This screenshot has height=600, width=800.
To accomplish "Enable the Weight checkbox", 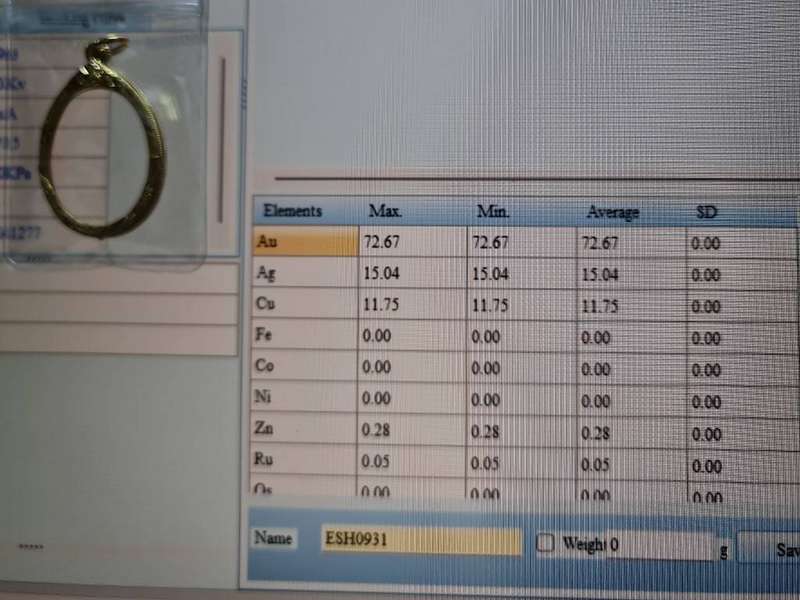I will pyautogui.click(x=545, y=543).
